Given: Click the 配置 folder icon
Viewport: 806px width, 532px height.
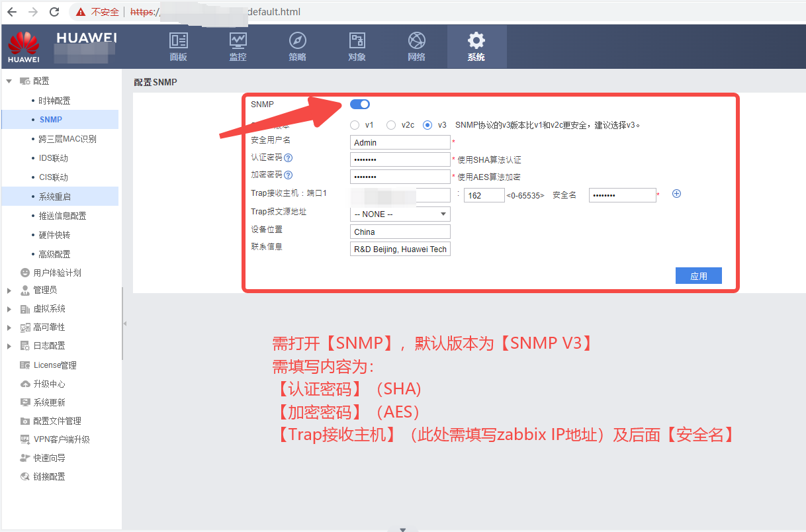Looking at the screenshot, I should 24,81.
